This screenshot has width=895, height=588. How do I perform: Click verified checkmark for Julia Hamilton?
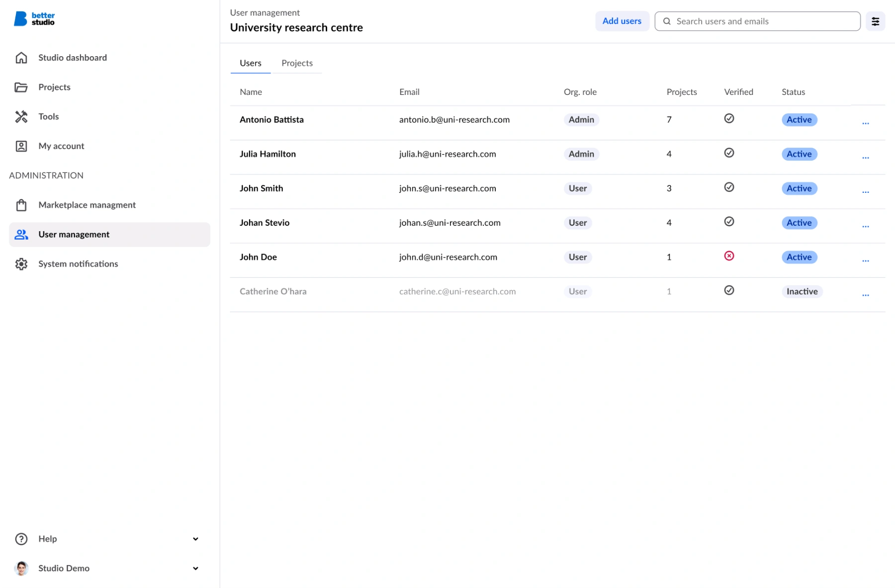coord(729,153)
